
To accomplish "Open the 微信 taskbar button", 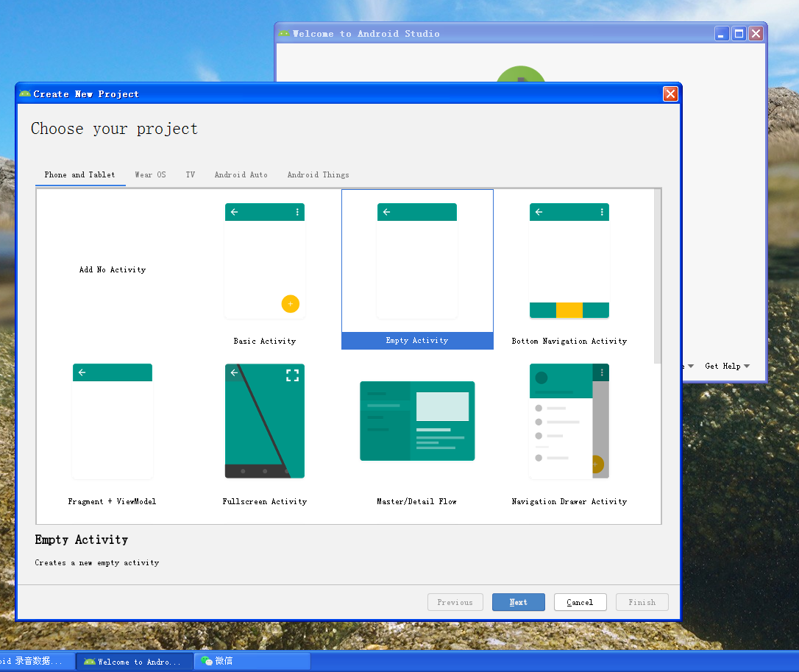I will click(x=253, y=661).
